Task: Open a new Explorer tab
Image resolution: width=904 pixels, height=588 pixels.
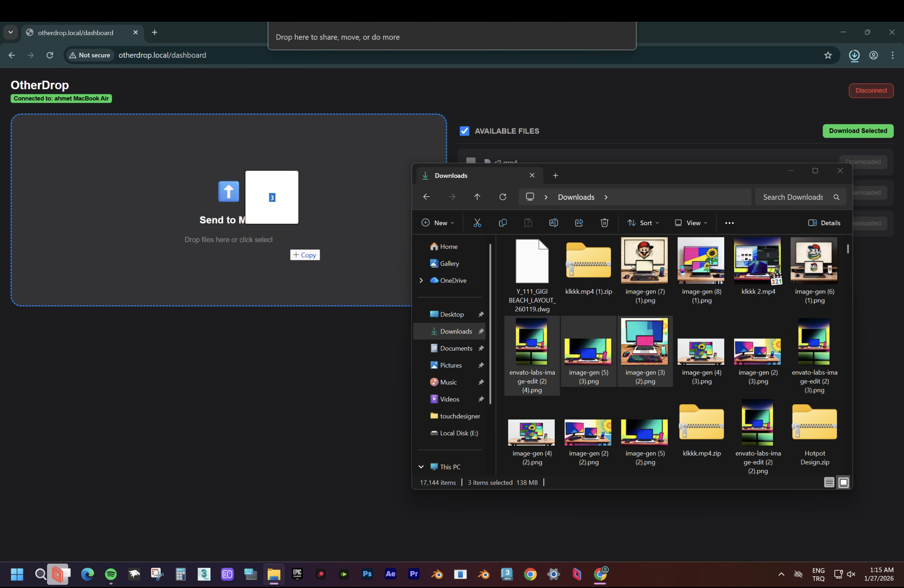Action: click(555, 176)
